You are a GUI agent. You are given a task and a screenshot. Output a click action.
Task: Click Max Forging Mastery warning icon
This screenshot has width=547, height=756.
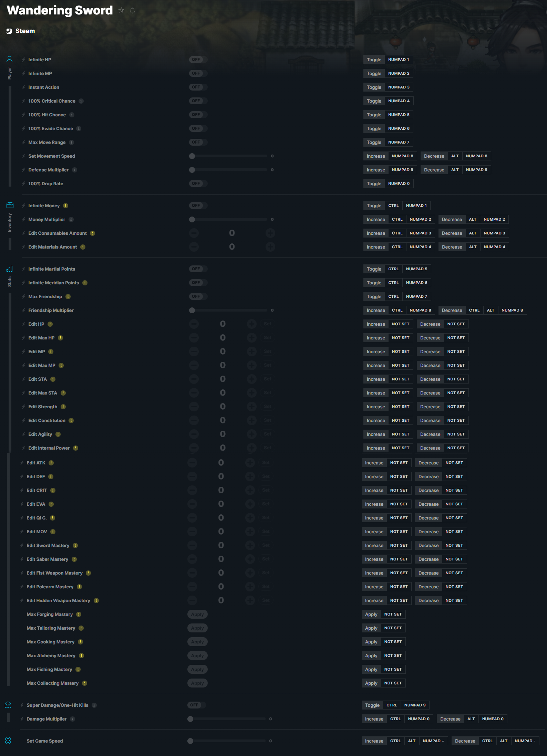[x=79, y=614]
